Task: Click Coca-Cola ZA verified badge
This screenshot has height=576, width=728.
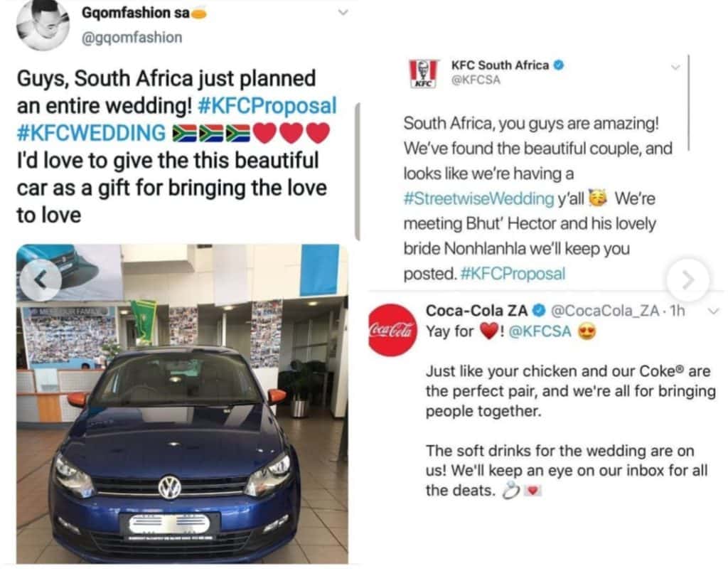Action: (x=540, y=311)
